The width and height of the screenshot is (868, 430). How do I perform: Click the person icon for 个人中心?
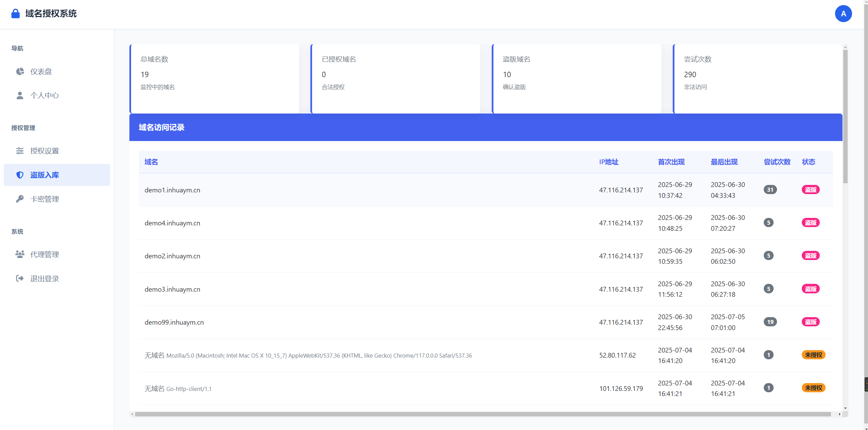[20, 96]
